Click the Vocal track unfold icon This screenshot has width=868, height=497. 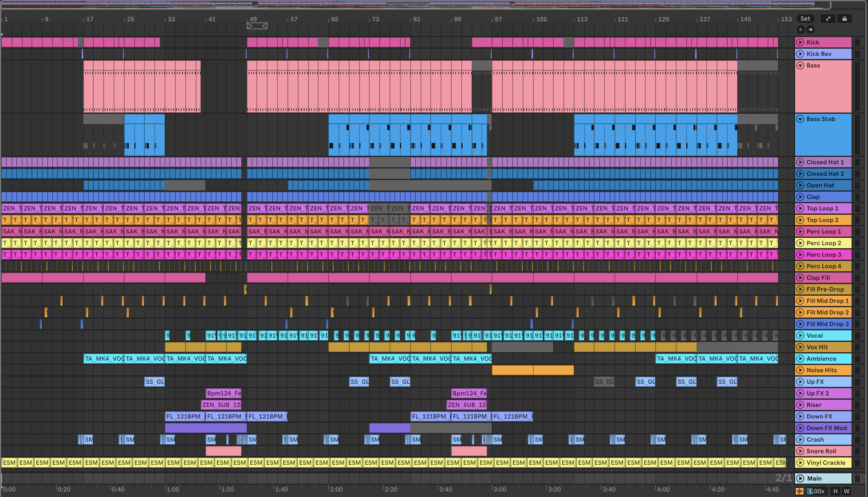coord(800,335)
